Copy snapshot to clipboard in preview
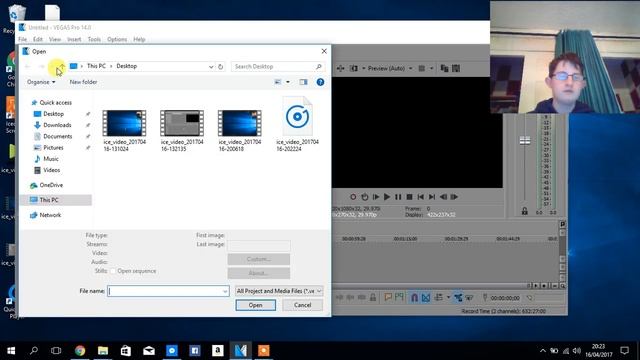Image resolution: width=640 pixels, height=360 pixels. click(444, 69)
